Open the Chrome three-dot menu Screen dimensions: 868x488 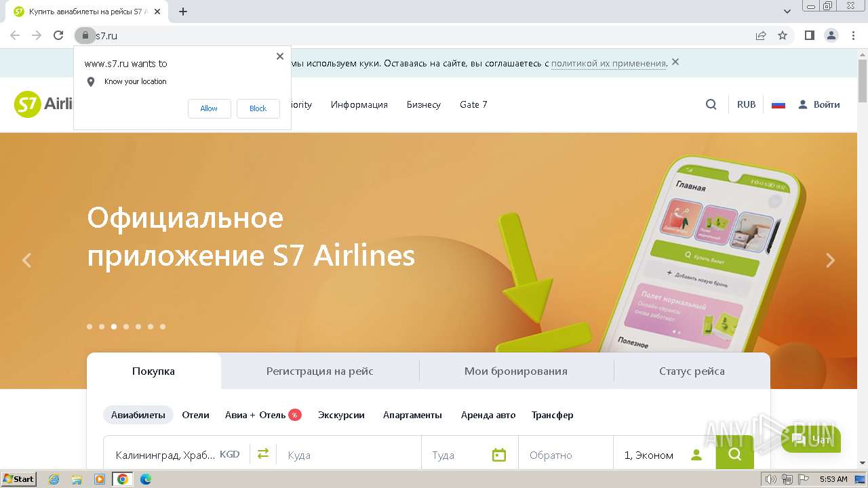click(x=853, y=35)
